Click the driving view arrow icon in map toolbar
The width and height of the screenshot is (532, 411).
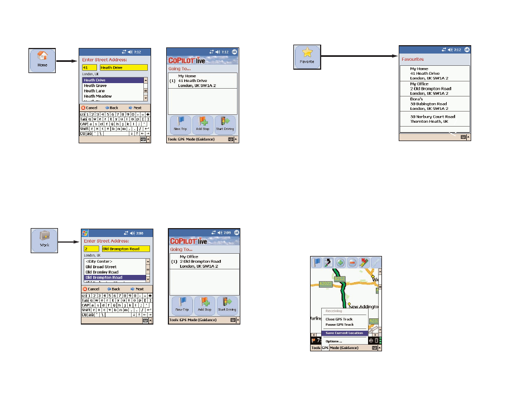(364, 262)
